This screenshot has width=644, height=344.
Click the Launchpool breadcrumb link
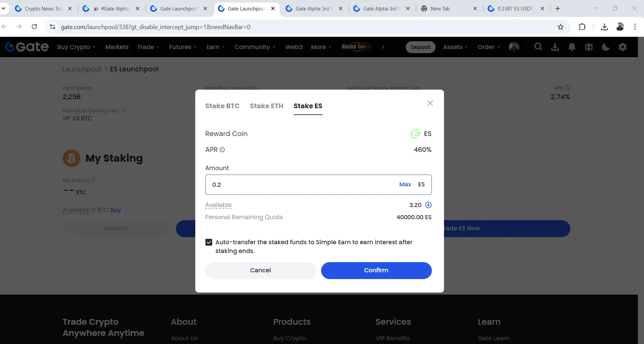(82, 69)
